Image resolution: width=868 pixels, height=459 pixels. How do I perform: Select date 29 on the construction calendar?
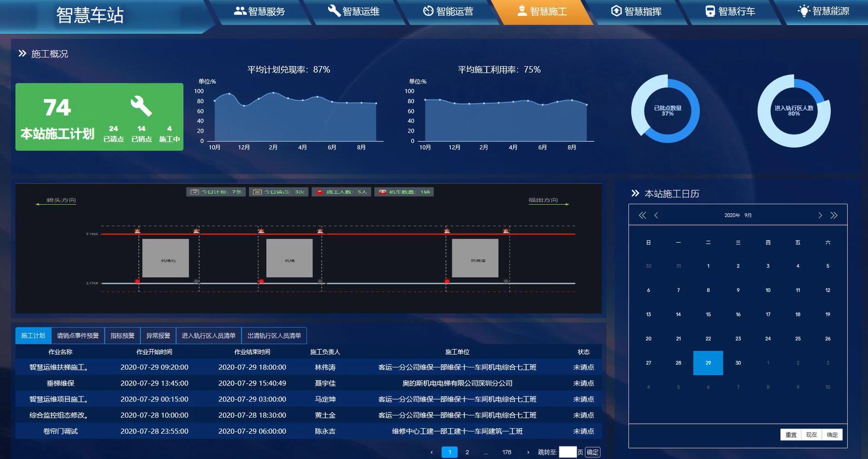(708, 363)
